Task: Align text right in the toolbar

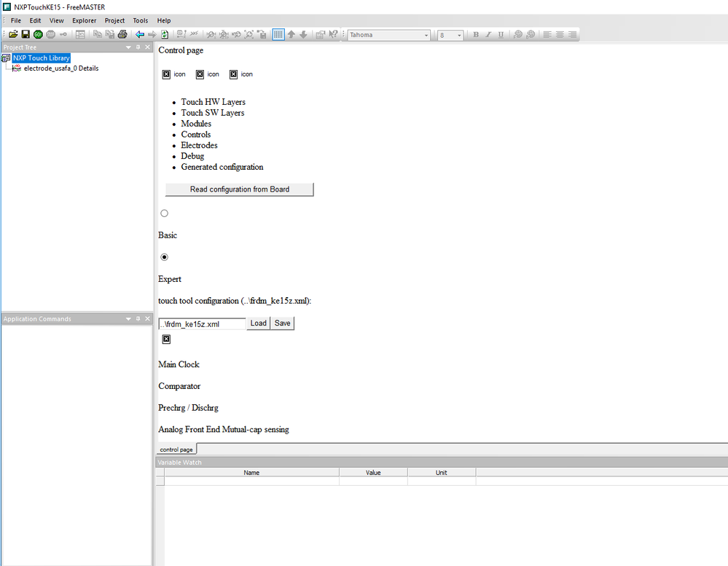Action: click(573, 34)
